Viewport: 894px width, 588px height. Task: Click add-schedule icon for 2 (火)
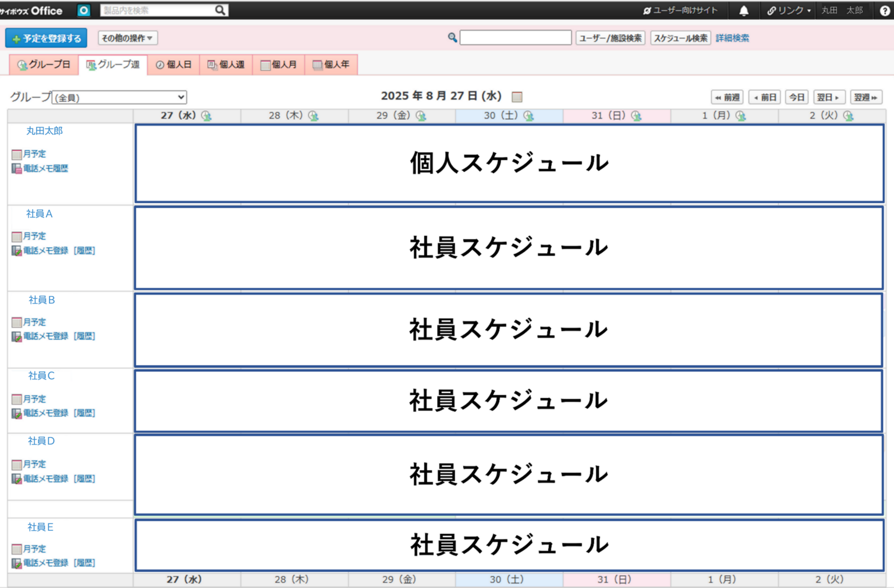(x=848, y=116)
